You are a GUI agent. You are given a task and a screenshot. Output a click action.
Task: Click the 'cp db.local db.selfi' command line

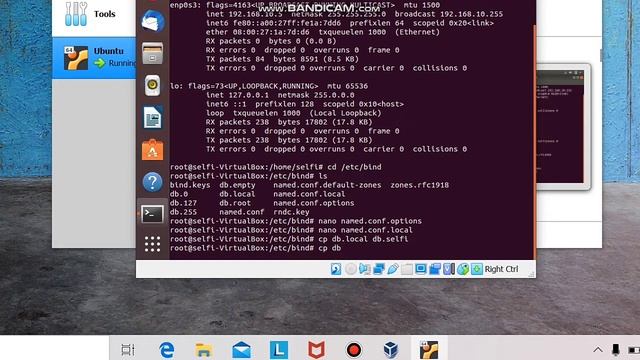point(289,239)
